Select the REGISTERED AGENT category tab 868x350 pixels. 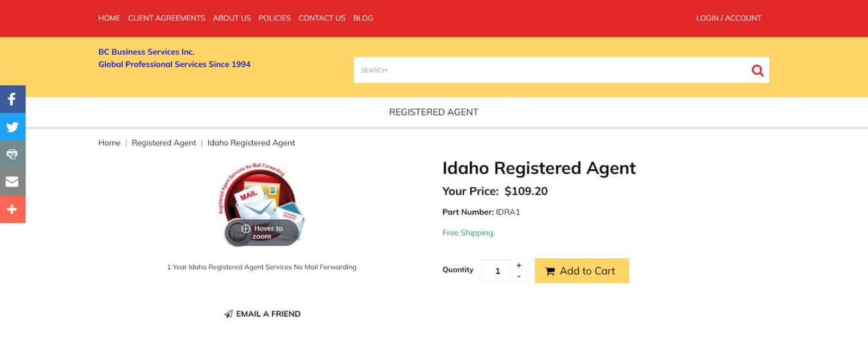(x=433, y=112)
